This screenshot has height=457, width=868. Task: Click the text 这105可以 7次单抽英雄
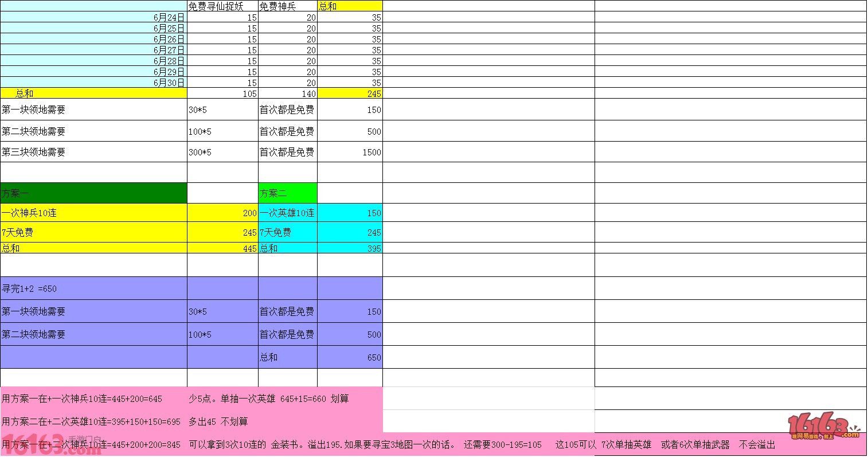(x=604, y=444)
